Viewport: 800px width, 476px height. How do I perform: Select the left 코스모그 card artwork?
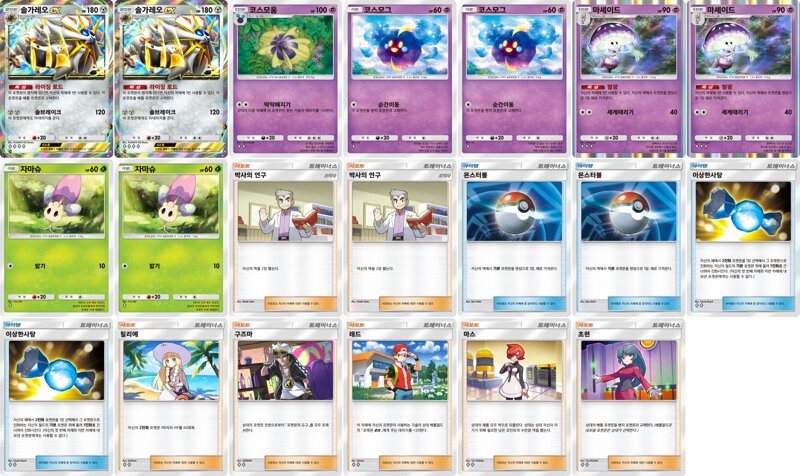(399, 47)
